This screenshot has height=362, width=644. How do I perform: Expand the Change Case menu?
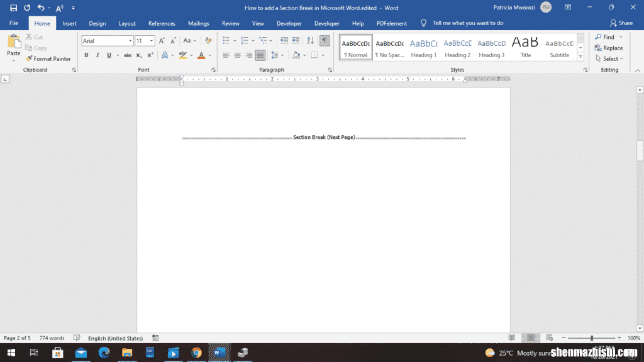[x=190, y=41]
